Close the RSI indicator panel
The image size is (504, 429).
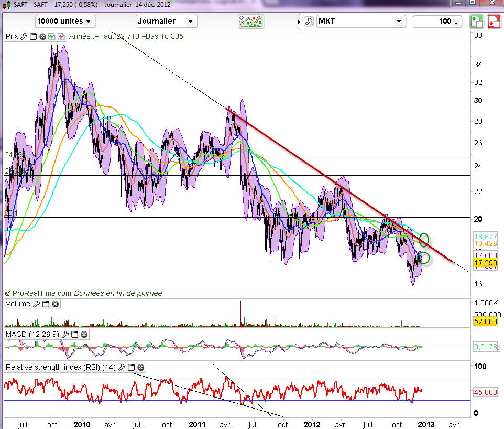(141, 367)
